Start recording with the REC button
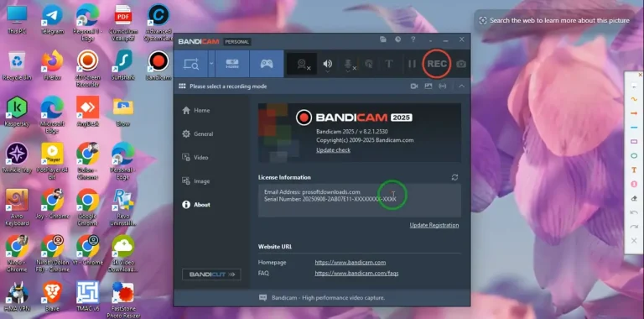Viewport: 644px width, 319px height. (x=437, y=64)
